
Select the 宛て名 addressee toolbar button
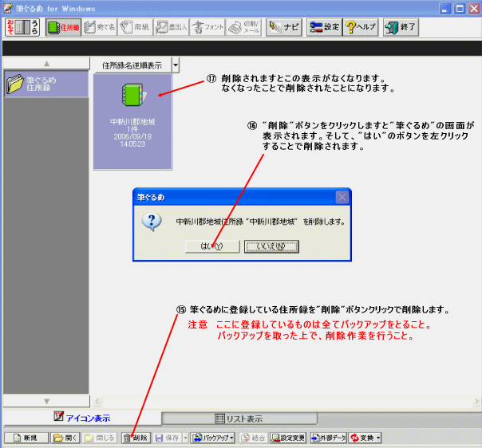(99, 27)
